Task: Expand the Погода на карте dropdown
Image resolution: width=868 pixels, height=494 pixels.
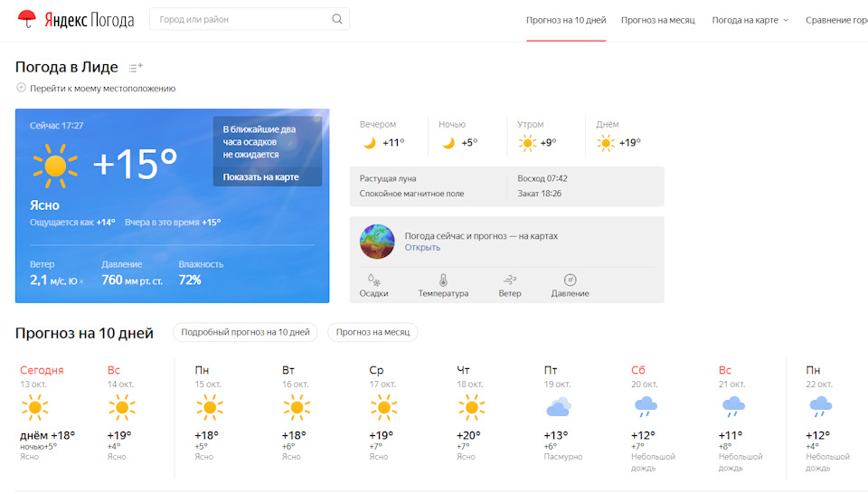Action: coord(750,20)
